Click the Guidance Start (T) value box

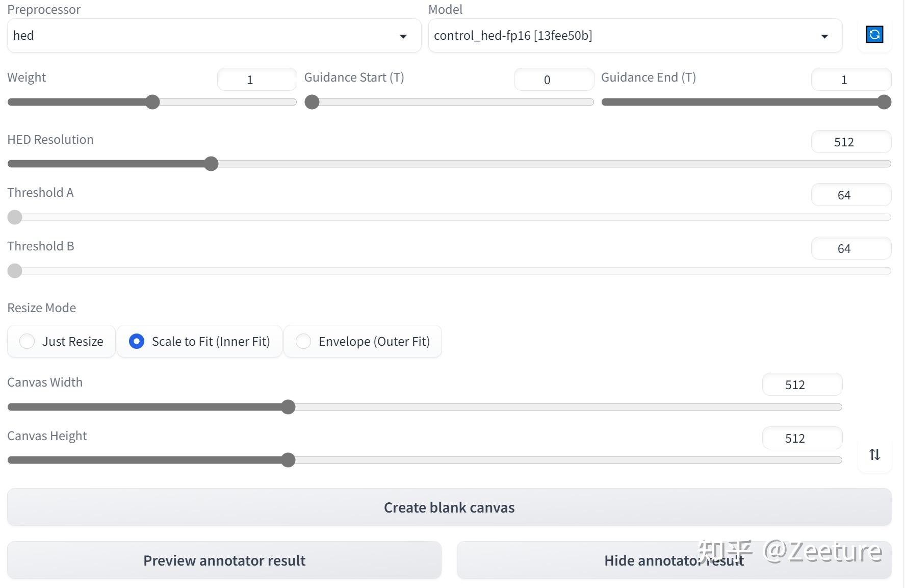553,80
